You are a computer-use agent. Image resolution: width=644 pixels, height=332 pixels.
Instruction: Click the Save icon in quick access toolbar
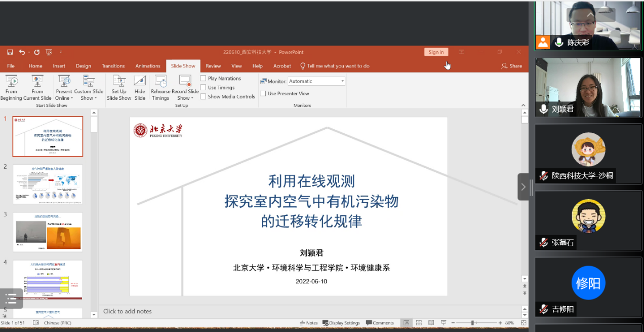pyautogui.click(x=10, y=52)
